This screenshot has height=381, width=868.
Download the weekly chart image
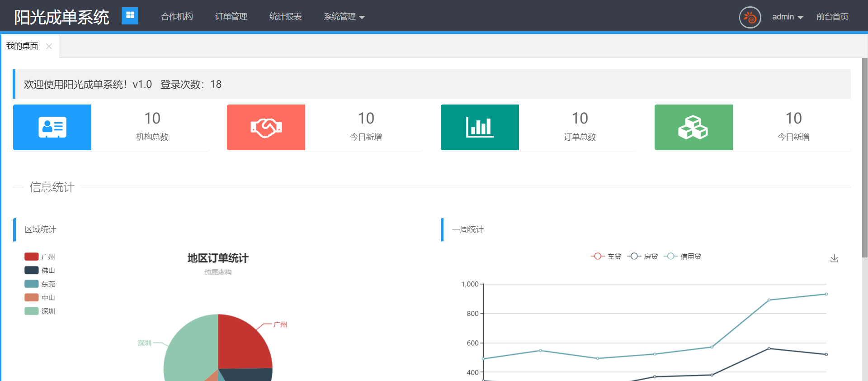tap(834, 258)
